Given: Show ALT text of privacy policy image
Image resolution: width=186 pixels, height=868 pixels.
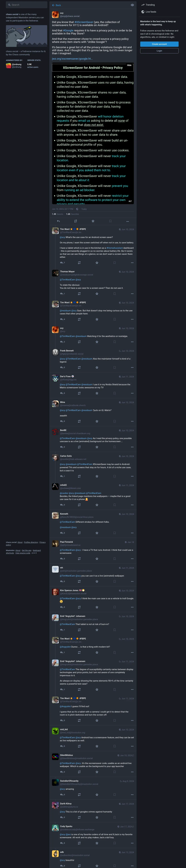Looking at the screenshot, I should [x=130, y=201].
